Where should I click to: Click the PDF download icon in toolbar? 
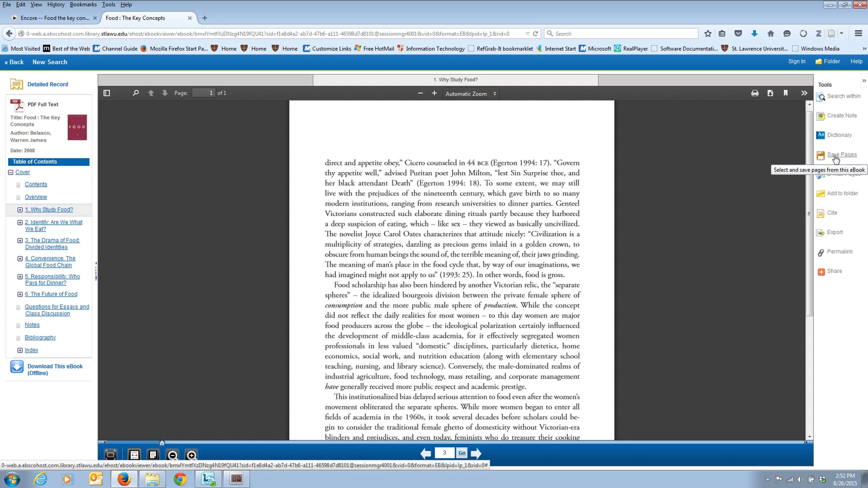(770, 93)
